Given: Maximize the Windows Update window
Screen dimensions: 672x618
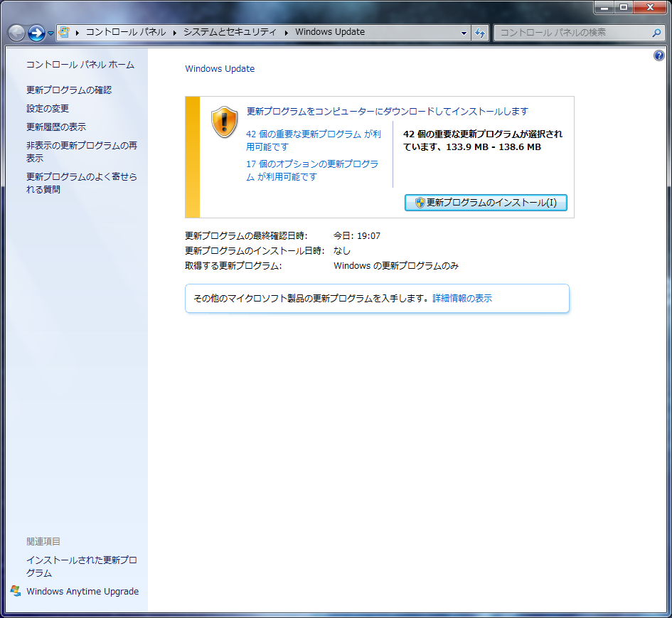Looking at the screenshot, I should point(624,7).
